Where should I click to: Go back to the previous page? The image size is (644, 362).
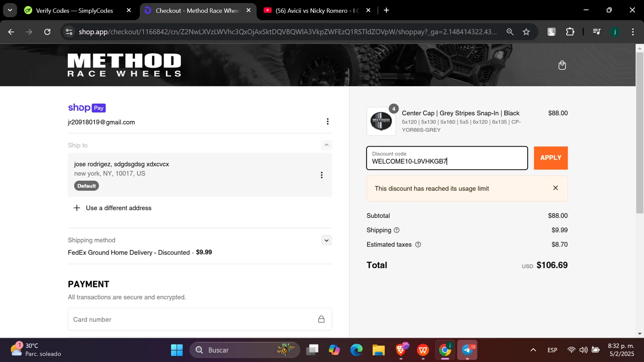click(11, 32)
